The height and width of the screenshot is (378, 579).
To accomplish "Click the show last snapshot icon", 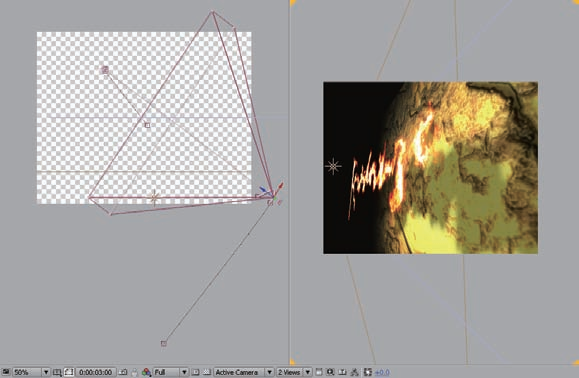I will [x=135, y=372].
